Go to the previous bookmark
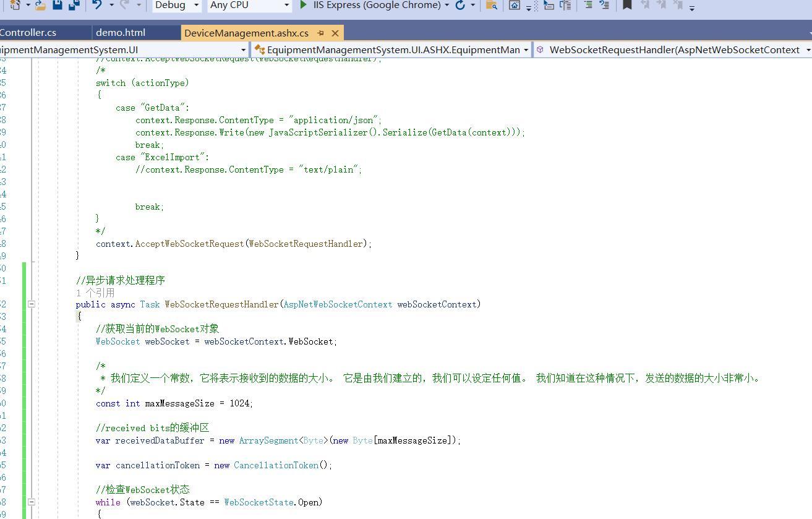This screenshot has width=812, height=519. click(x=645, y=5)
